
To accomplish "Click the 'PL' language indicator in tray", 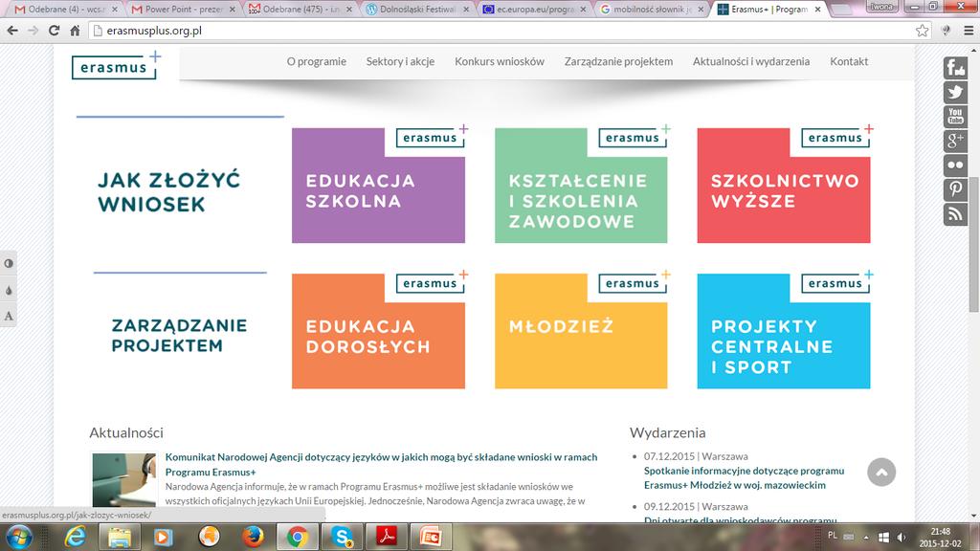I will coord(833,536).
